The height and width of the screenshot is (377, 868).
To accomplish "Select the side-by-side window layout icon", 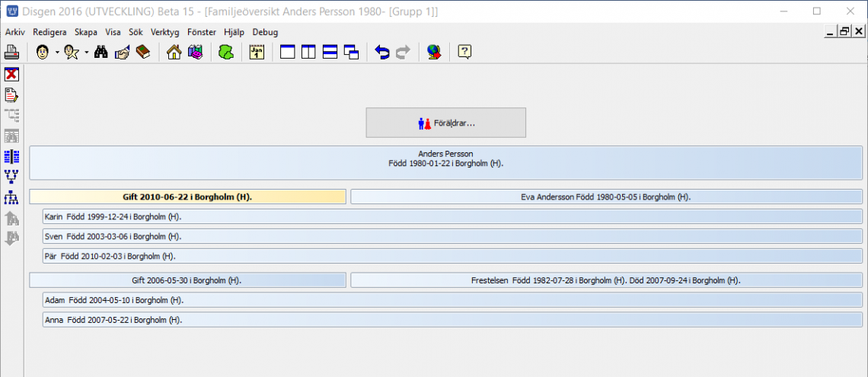I will 309,53.
